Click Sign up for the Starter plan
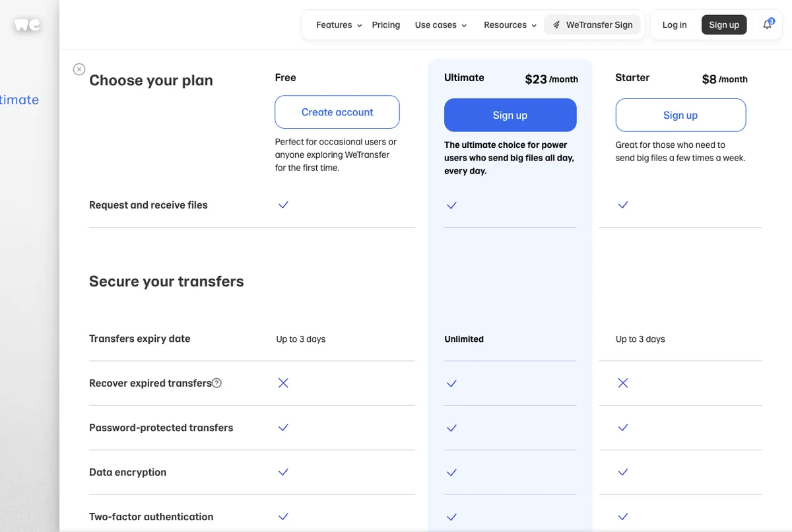This screenshot has width=792, height=532. 680,116
